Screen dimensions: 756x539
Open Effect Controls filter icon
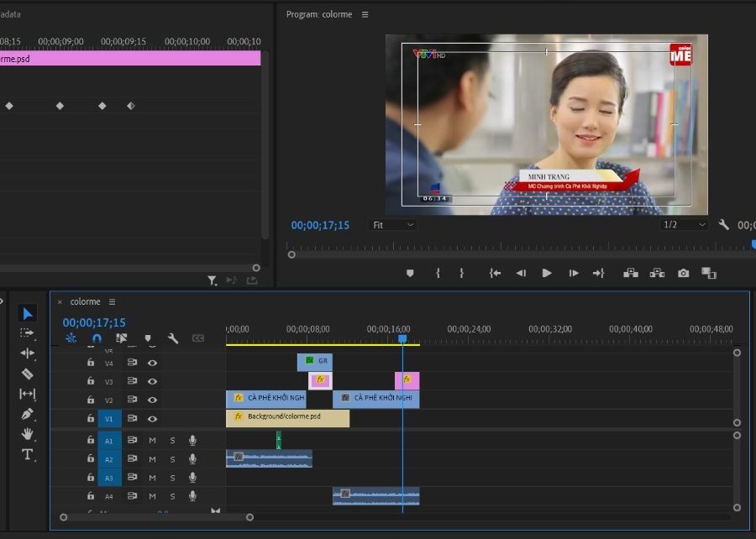213,280
